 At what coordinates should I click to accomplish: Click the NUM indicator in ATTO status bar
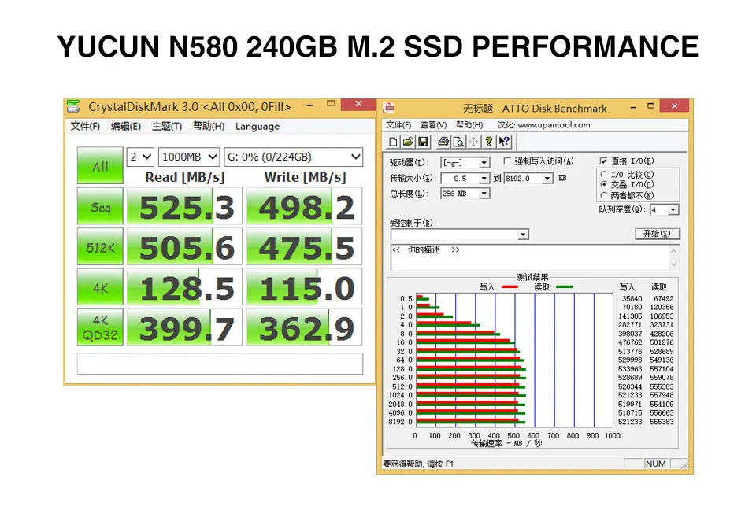(656, 464)
